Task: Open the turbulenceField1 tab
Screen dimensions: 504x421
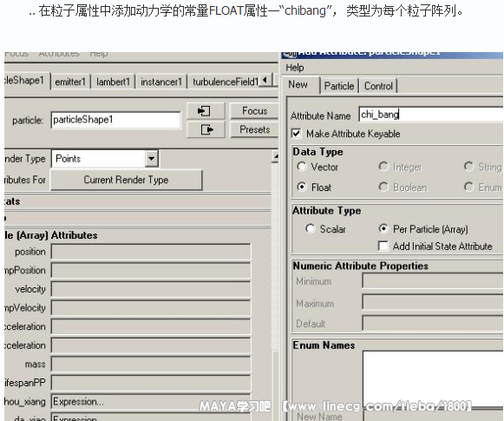Action: 226,82
